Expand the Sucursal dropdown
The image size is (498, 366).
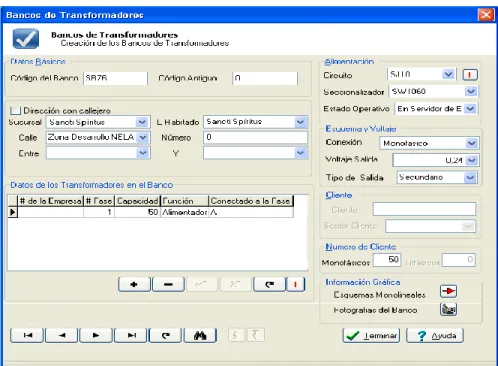click(x=142, y=122)
